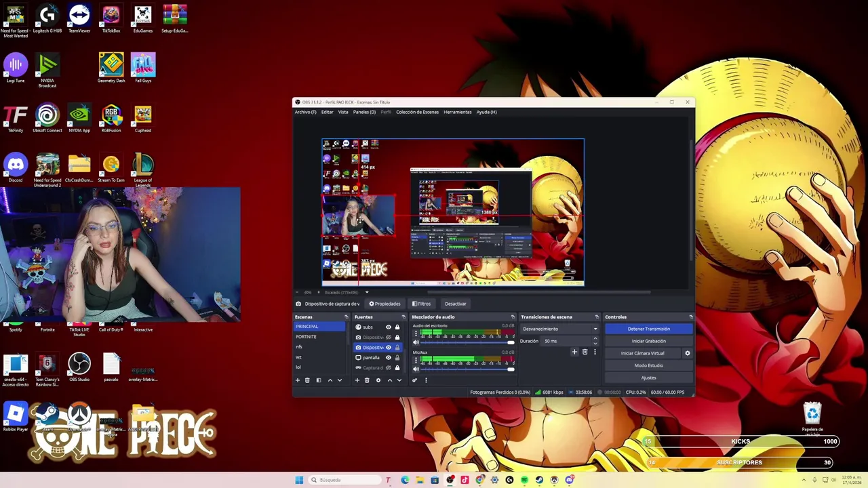
Task: Open OBS Studio desktop shortcut
Action: 79,367
